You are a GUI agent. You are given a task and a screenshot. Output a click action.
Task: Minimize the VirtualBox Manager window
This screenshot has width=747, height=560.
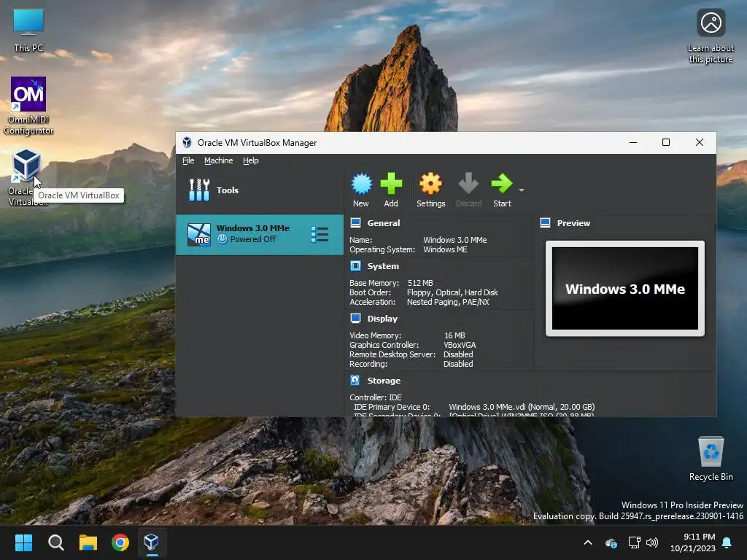(x=633, y=142)
